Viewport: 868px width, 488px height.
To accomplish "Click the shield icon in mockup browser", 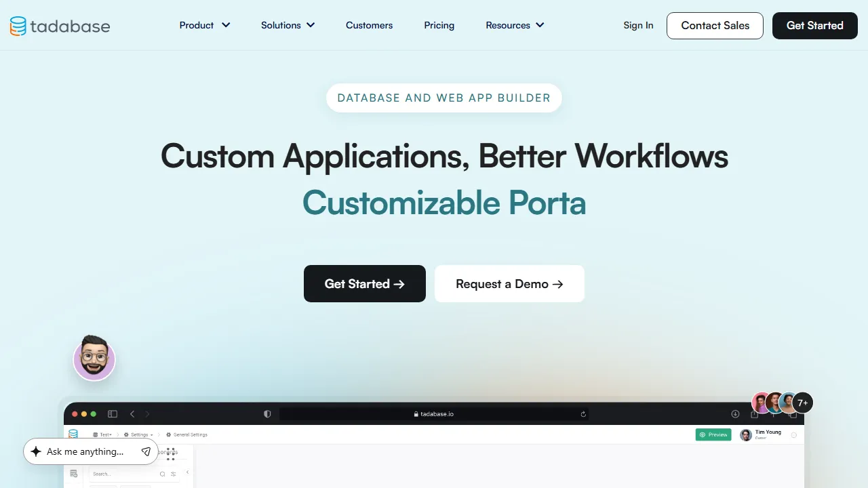I will (x=267, y=413).
